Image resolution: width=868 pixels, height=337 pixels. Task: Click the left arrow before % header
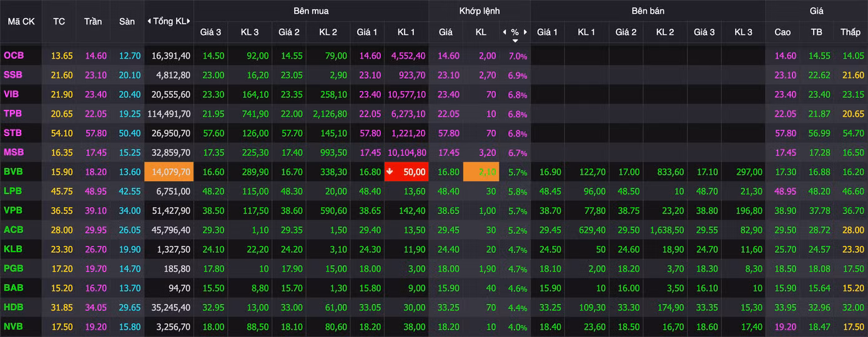tap(504, 32)
